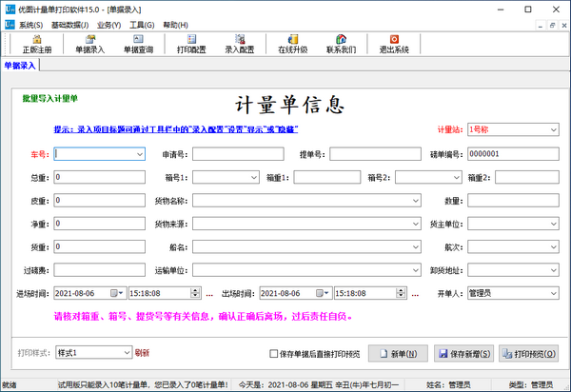This screenshot has height=392, width=571.
Task: Click the 退出系统 toolbar icon
Action: [x=393, y=43]
